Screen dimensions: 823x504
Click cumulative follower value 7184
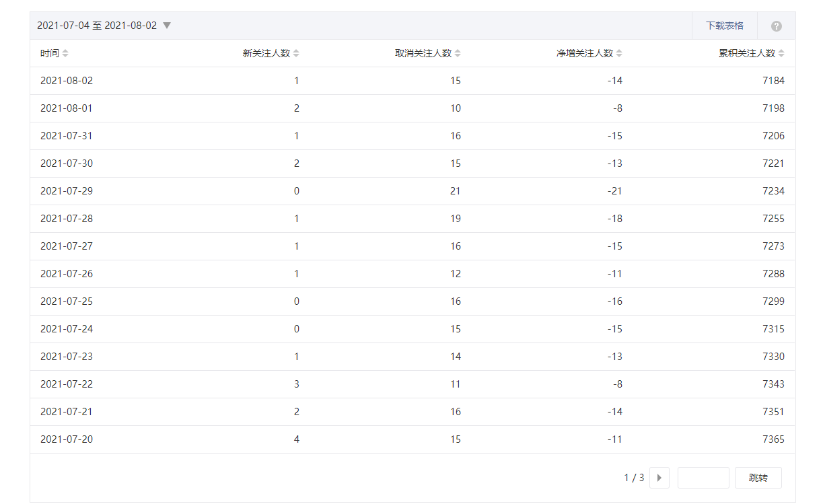click(773, 81)
